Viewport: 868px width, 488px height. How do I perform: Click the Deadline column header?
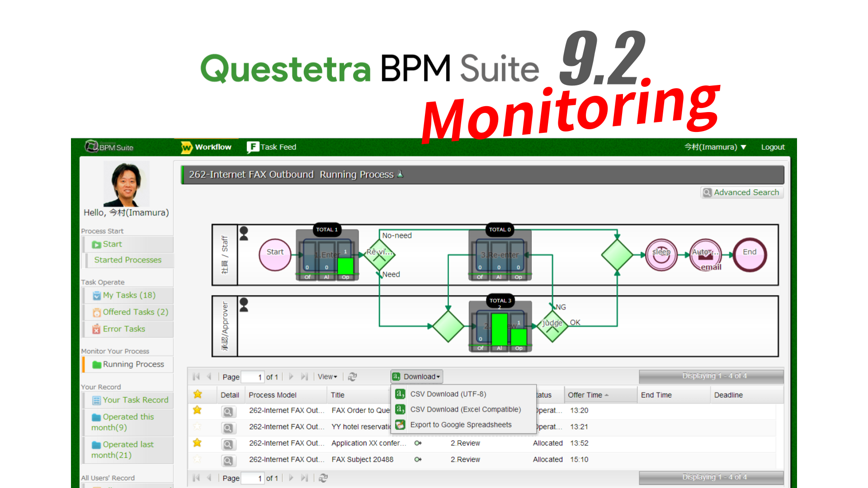(747, 395)
